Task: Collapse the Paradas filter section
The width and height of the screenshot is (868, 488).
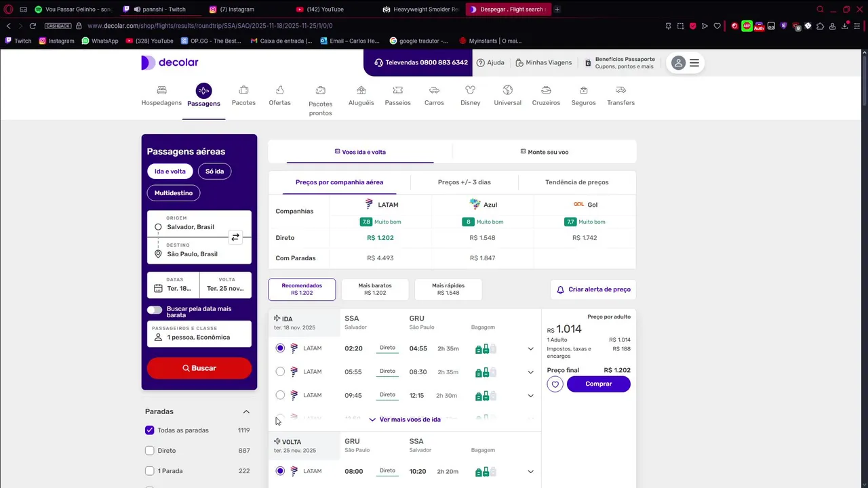Action: [x=246, y=411]
